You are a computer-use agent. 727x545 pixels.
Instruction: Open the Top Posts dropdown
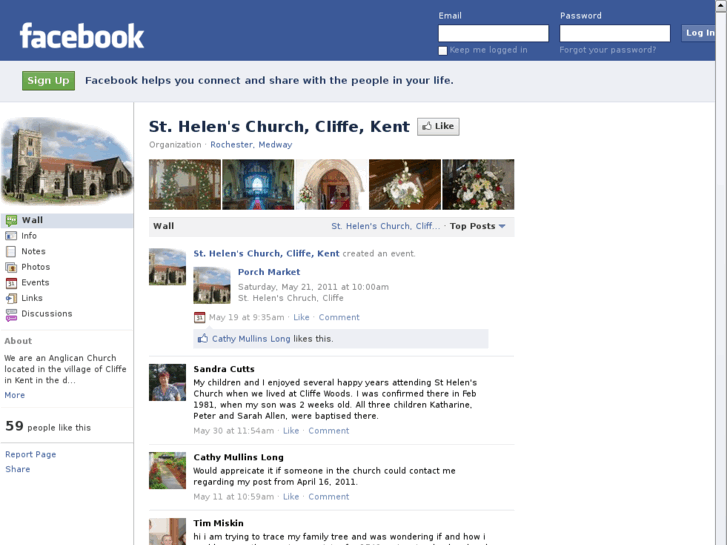[x=478, y=226]
